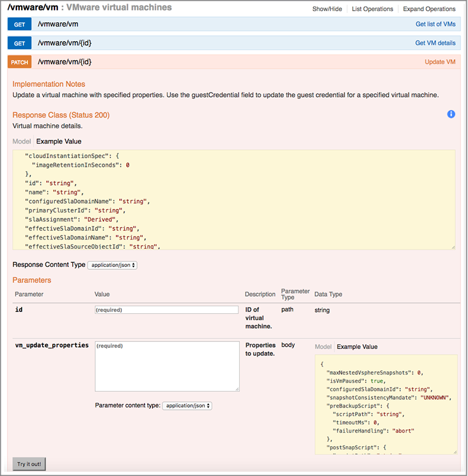Click the response example JSON code box
Viewport: 468px width, 476px height.
pyautogui.click(x=234, y=200)
